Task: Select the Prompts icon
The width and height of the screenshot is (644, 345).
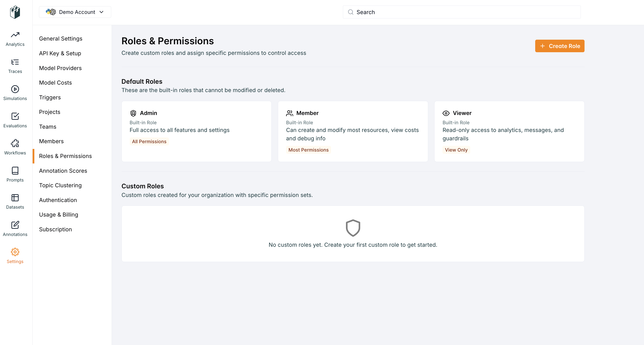Action: click(x=15, y=174)
